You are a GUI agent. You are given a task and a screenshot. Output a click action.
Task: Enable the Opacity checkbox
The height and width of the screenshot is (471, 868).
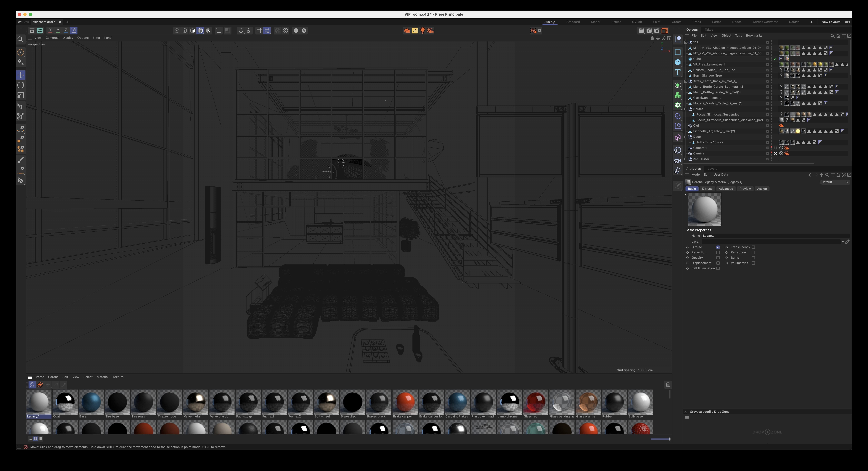coord(718,258)
